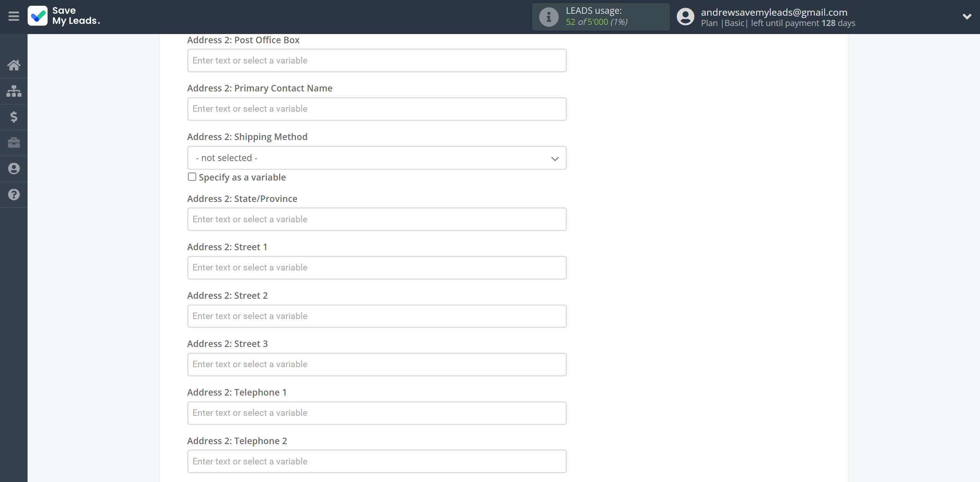Select shipping method from dropdown menu
This screenshot has width=980, height=482.
[377, 158]
